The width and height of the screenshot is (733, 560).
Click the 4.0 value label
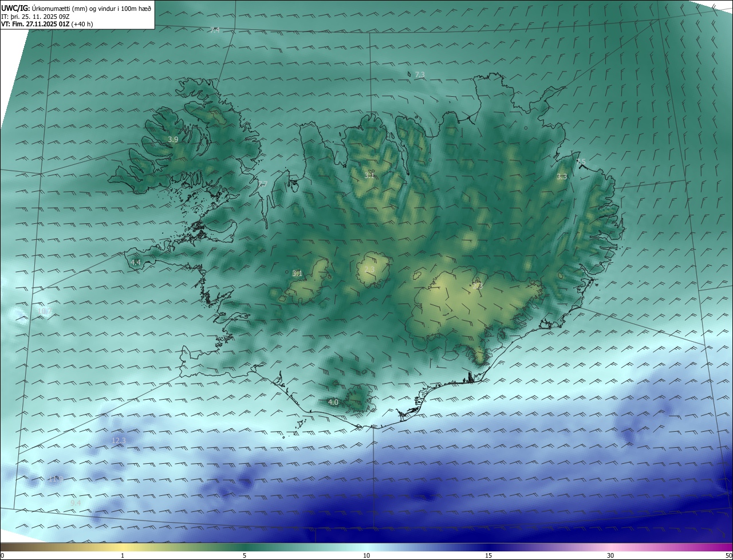point(333,403)
